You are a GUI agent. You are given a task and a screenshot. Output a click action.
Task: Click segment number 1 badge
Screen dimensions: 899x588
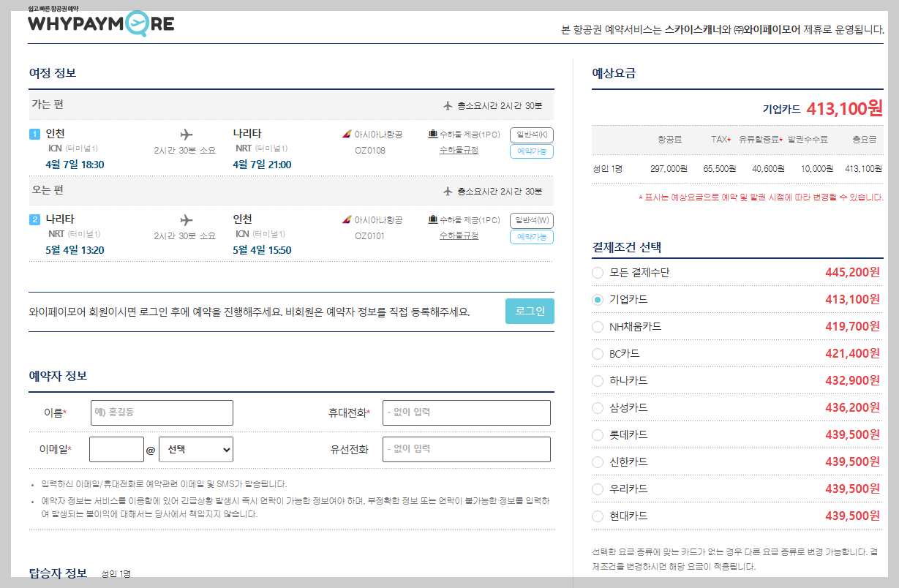pyautogui.click(x=34, y=134)
